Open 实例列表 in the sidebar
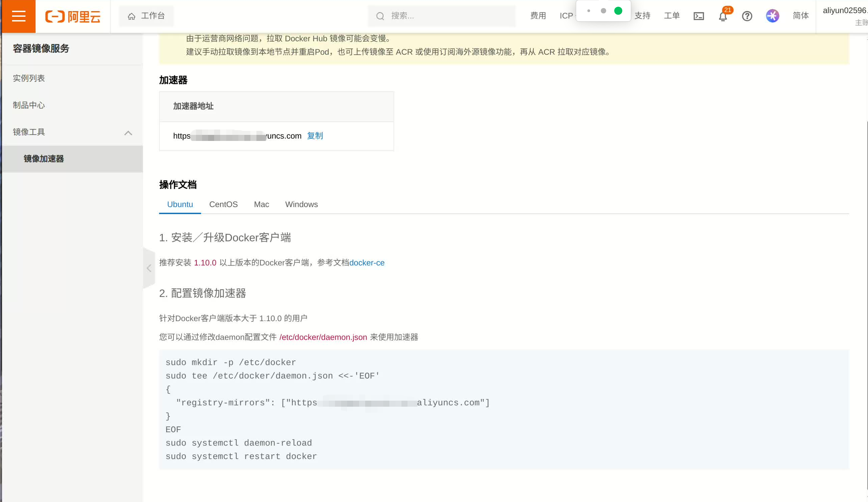 click(29, 78)
